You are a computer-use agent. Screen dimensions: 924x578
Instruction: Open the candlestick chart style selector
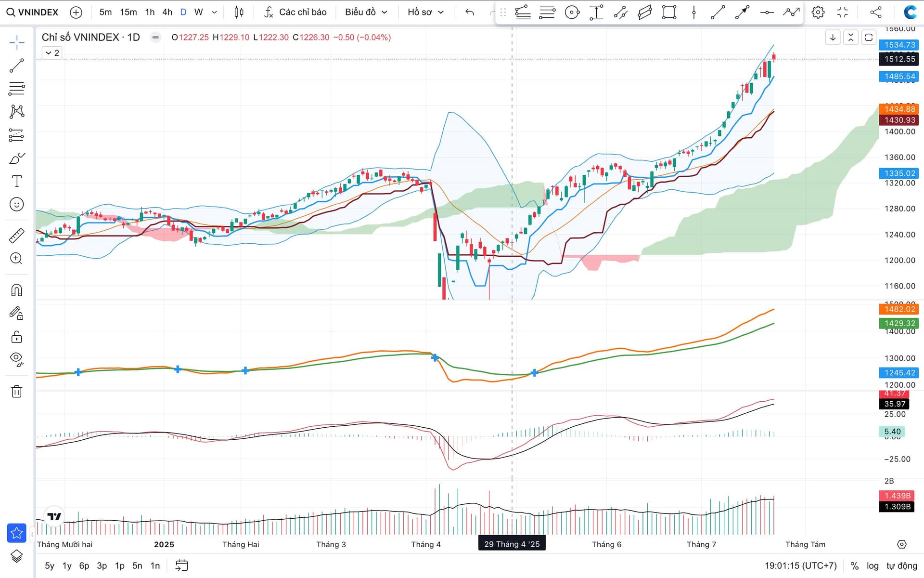tap(239, 12)
